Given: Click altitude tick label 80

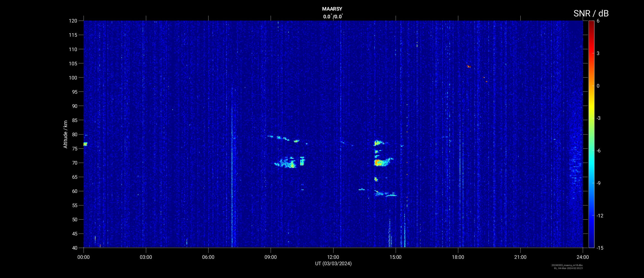Looking at the screenshot, I should [x=74, y=134].
